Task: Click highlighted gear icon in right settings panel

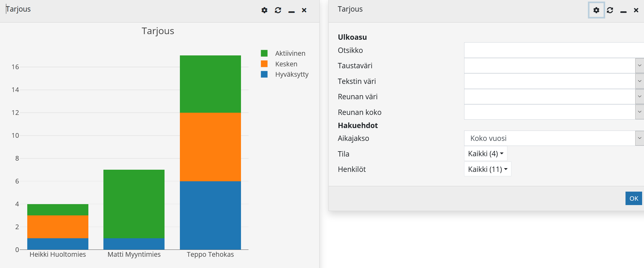Action: (596, 10)
